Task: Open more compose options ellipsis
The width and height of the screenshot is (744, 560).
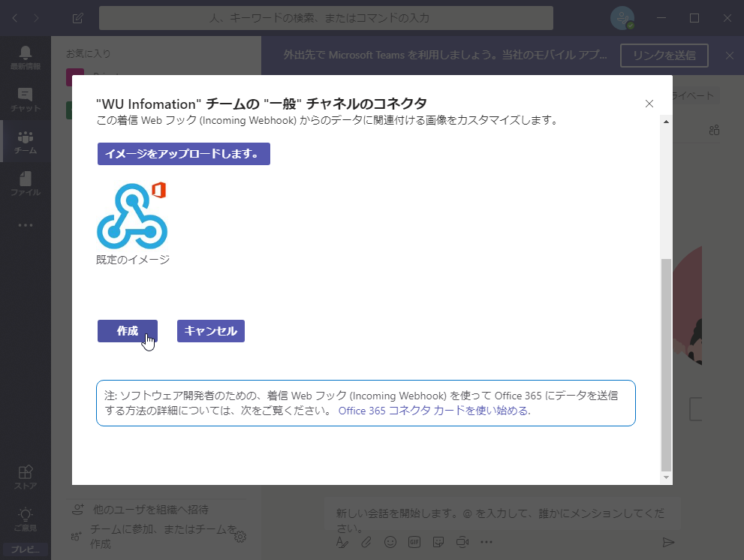Action: click(486, 542)
